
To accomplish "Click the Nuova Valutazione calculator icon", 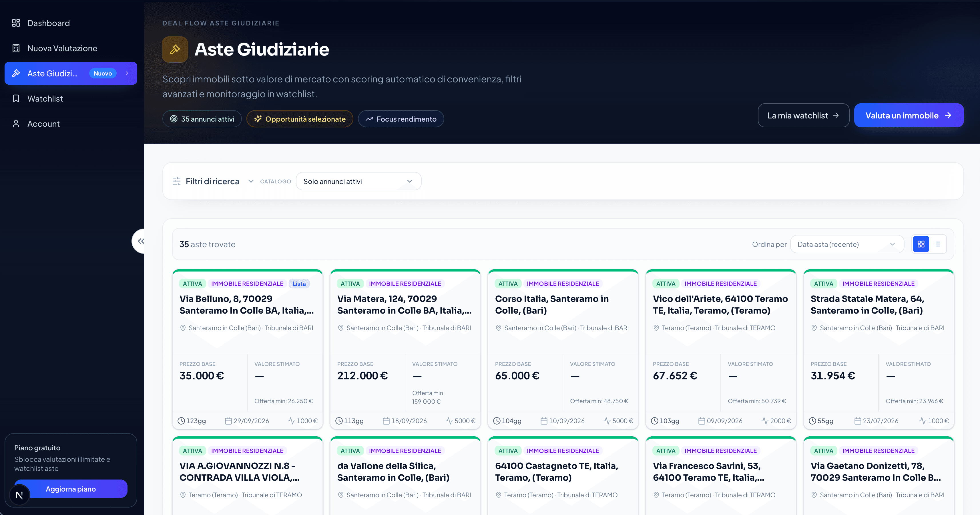I will click(x=16, y=48).
